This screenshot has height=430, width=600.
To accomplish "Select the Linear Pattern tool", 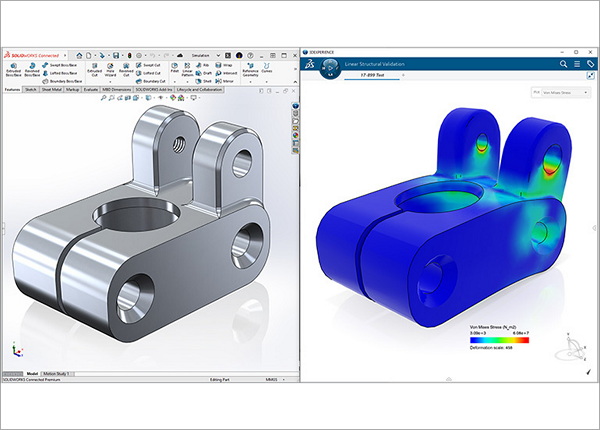I will [x=187, y=70].
